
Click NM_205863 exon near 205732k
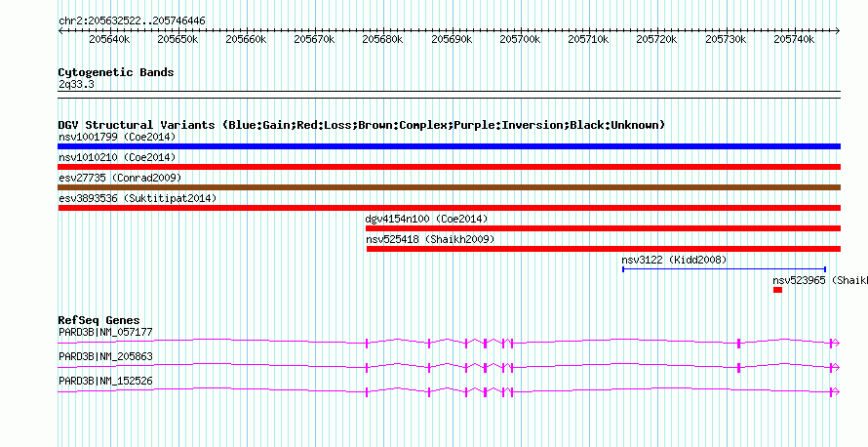click(738, 368)
